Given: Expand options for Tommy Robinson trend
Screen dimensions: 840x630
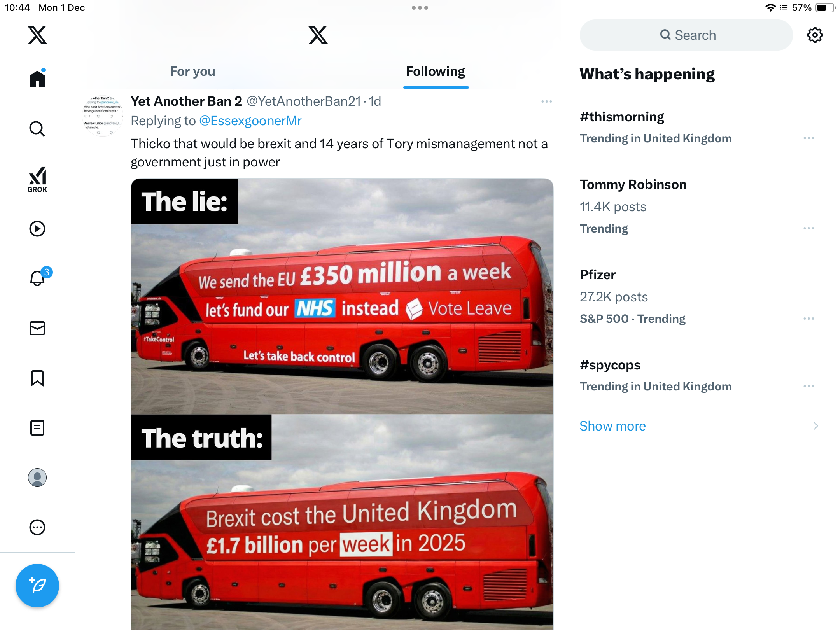Looking at the screenshot, I should (808, 228).
